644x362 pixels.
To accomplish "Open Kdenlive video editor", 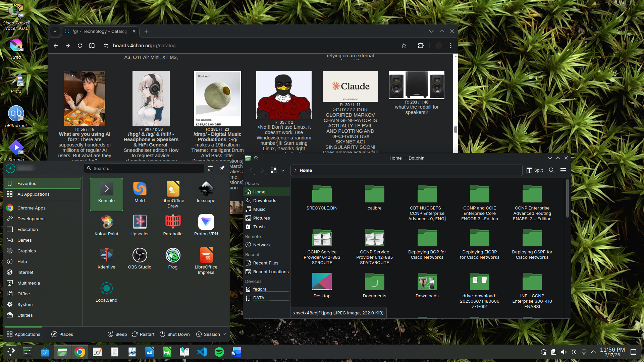I will pyautogui.click(x=106, y=258).
